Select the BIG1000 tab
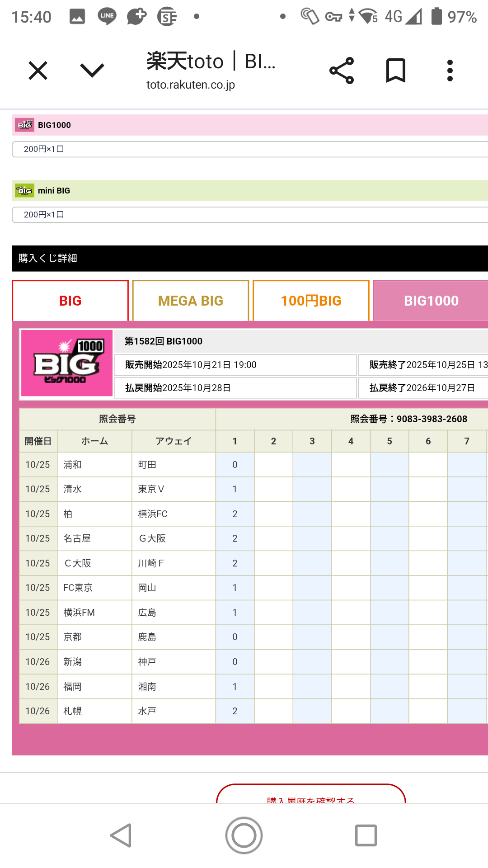The width and height of the screenshot is (488, 868). 431,301
